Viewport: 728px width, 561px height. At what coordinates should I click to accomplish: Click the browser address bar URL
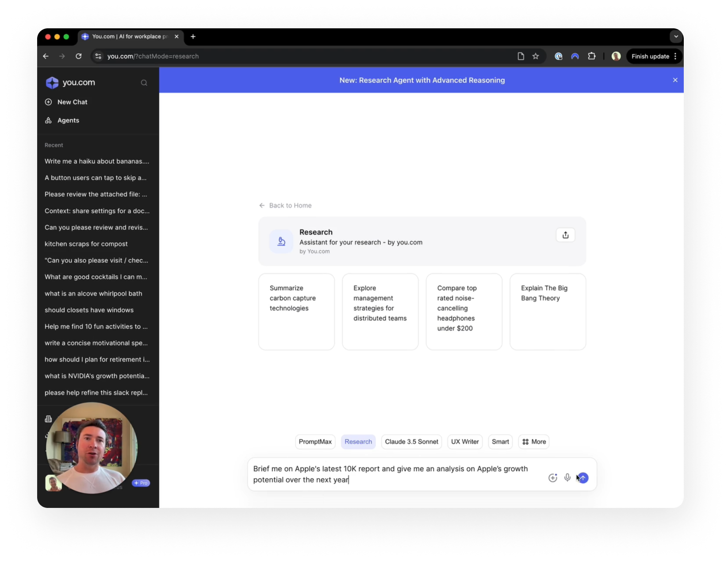click(x=153, y=56)
